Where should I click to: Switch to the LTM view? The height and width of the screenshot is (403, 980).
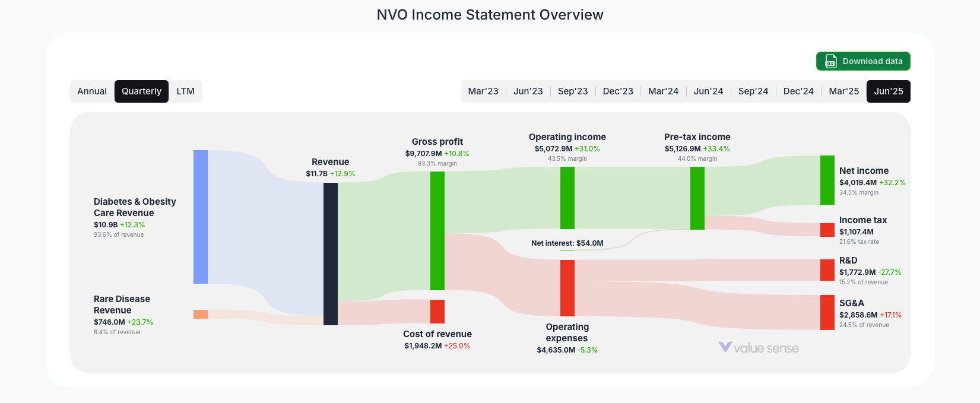pyautogui.click(x=186, y=91)
